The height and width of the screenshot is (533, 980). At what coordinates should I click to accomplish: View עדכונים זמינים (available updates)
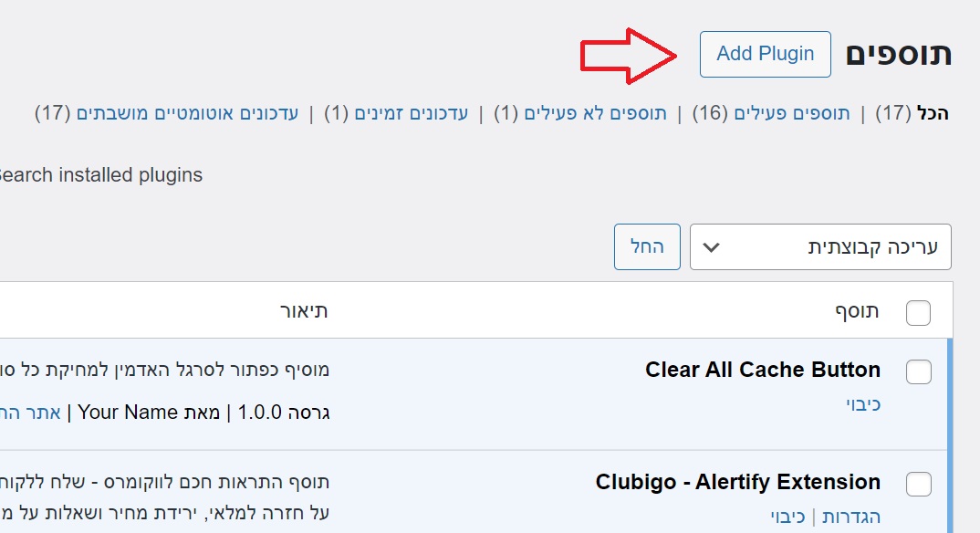[x=411, y=113]
